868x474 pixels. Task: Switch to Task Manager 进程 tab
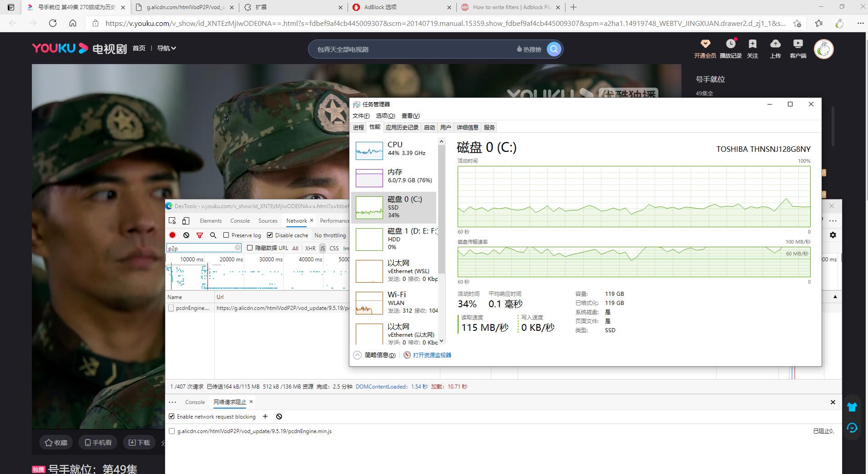click(x=358, y=127)
